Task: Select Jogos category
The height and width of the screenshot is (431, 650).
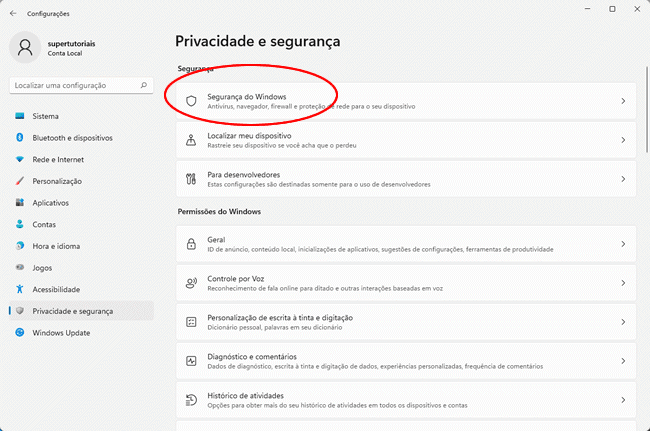Action: 81,267
